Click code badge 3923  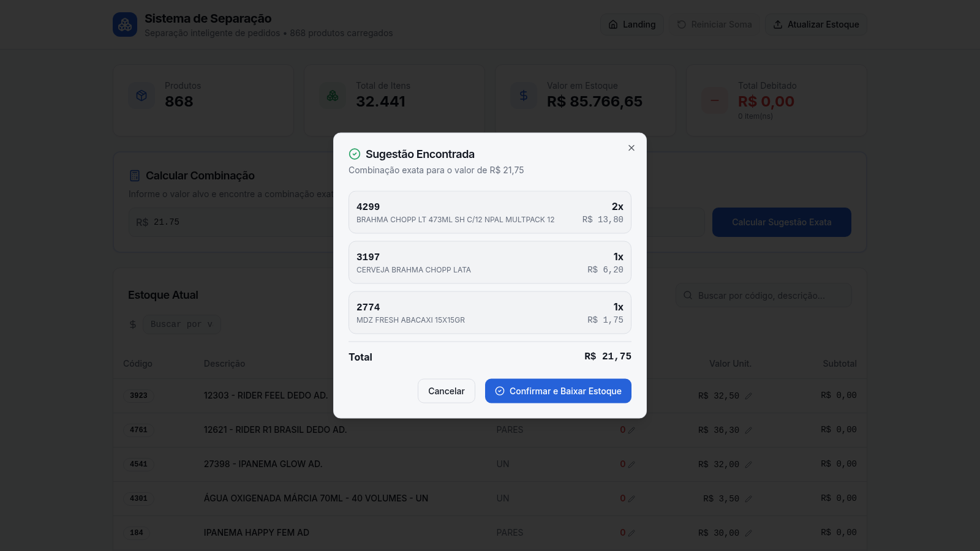[138, 395]
